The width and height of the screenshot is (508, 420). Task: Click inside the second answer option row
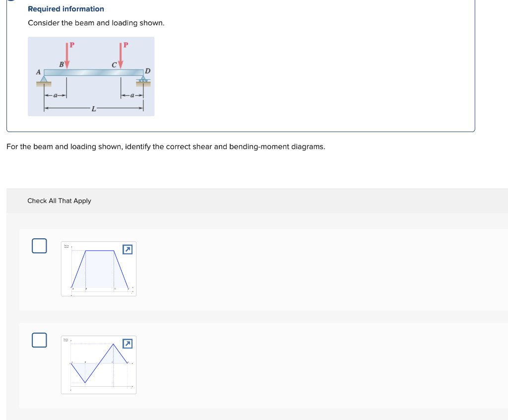coord(248,365)
